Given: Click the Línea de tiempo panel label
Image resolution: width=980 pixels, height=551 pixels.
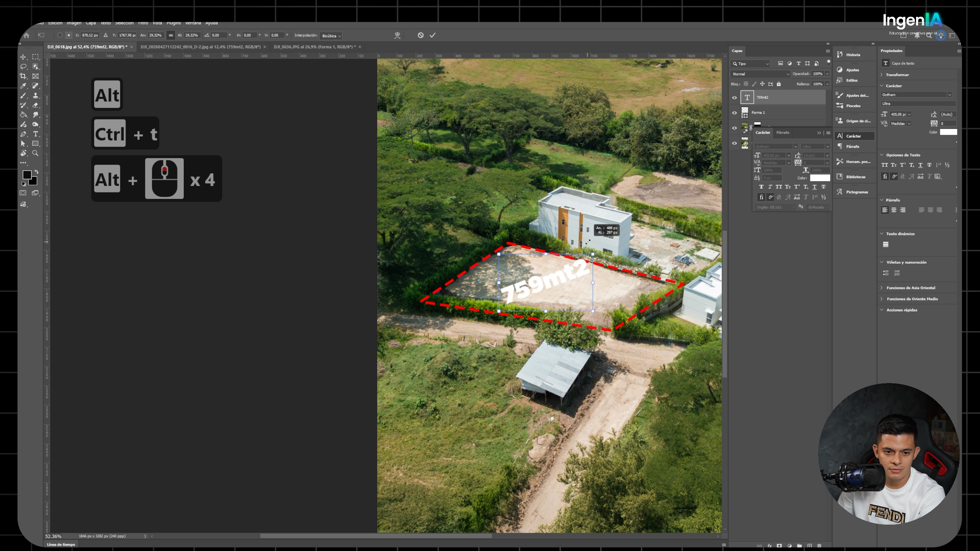Looking at the screenshot, I should click(61, 544).
